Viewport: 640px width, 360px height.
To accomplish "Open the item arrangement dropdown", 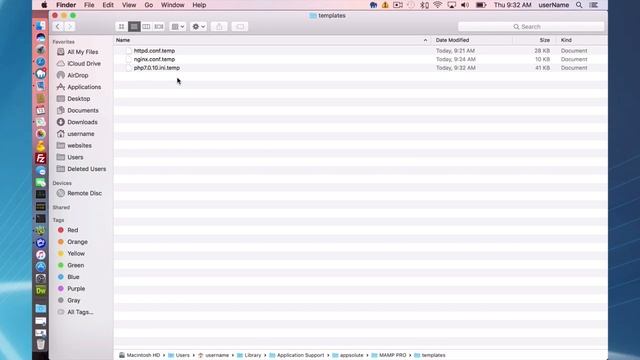I will pyautogui.click(x=178, y=27).
